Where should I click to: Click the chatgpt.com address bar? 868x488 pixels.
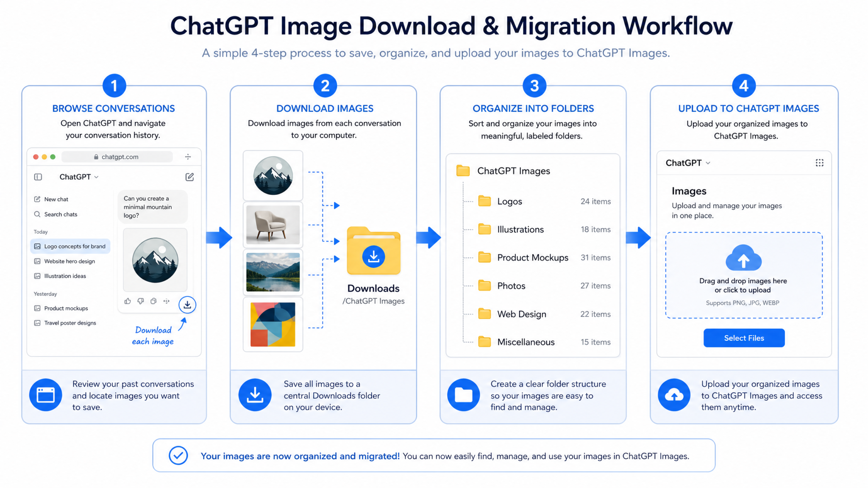117,157
